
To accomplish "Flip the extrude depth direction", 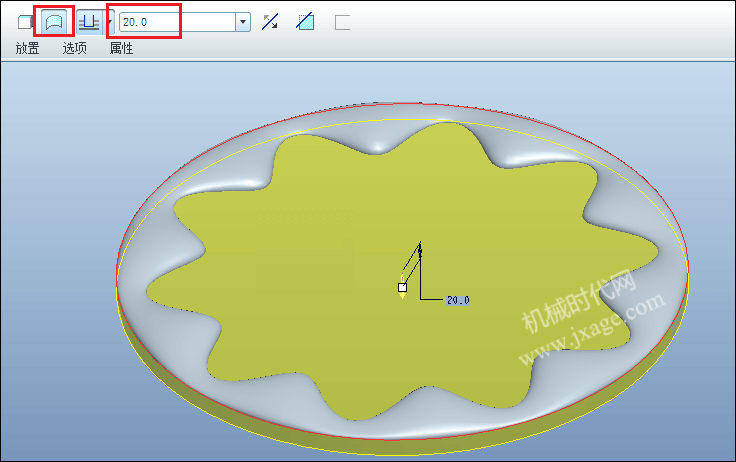I will click(270, 22).
